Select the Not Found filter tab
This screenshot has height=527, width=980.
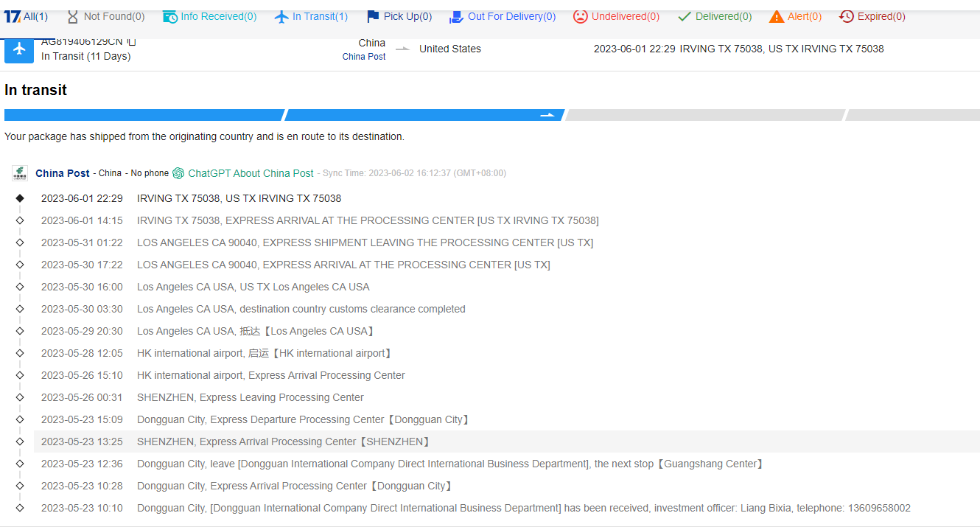click(x=105, y=16)
